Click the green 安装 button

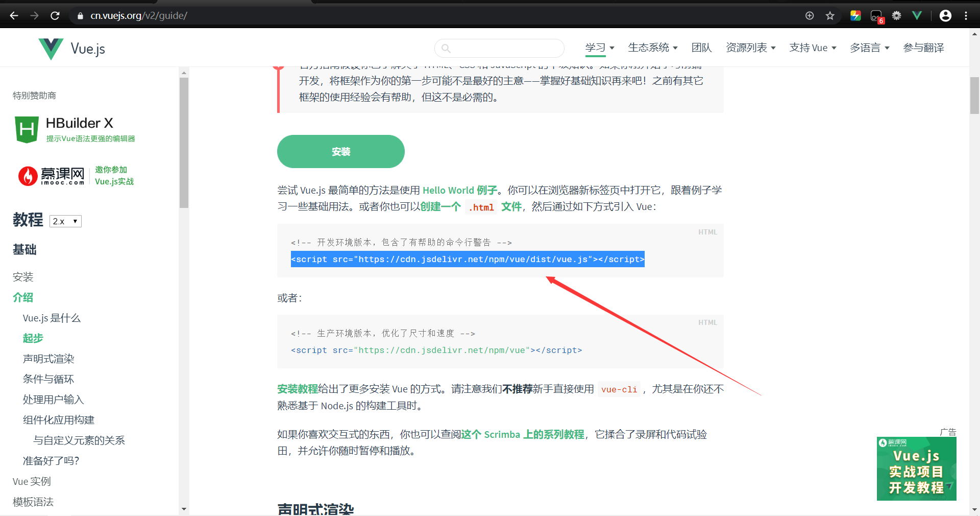click(341, 152)
